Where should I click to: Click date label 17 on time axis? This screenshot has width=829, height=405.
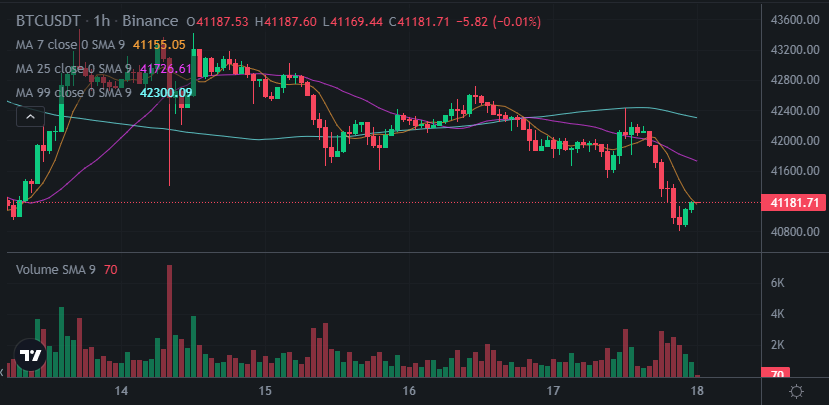553,391
